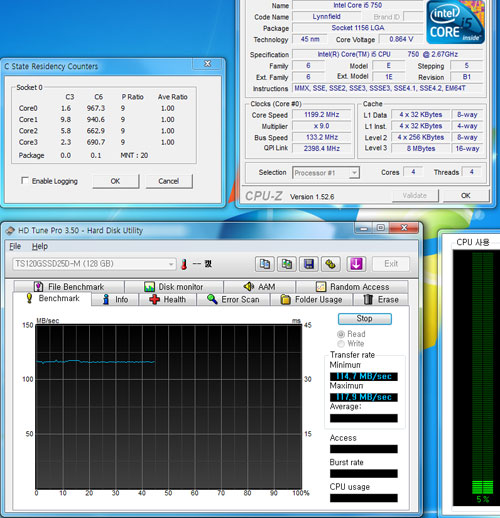The image size is (500, 518).
Task: Click OK in the CPU-Z window
Action: pyautogui.click(x=466, y=195)
